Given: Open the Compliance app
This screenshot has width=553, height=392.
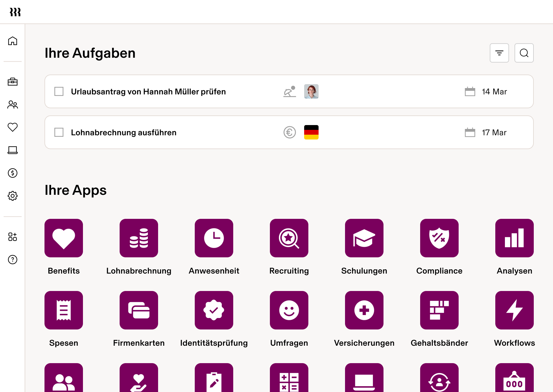Looking at the screenshot, I should click(x=439, y=238).
